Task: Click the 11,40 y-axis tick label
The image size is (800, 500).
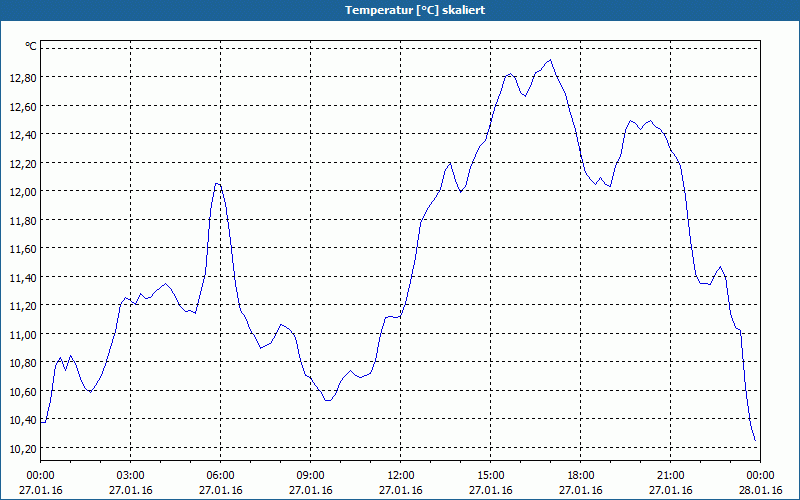Action: click(x=23, y=277)
